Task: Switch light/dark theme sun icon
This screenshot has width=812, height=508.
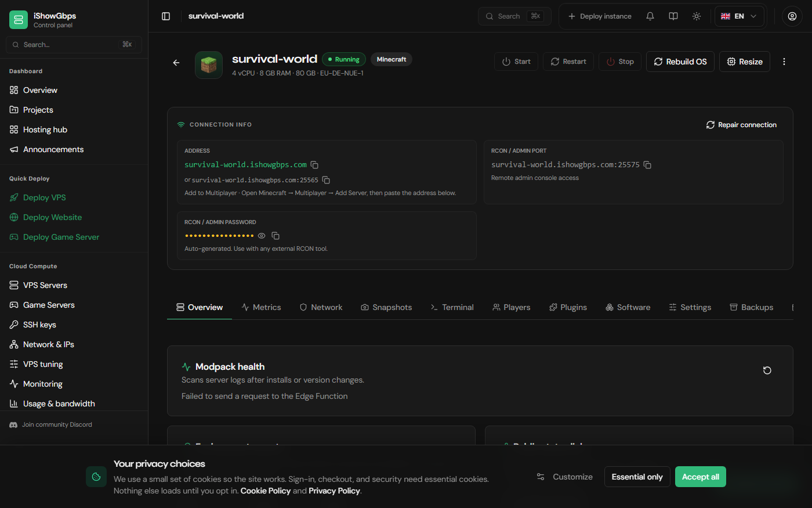Action: click(697, 16)
